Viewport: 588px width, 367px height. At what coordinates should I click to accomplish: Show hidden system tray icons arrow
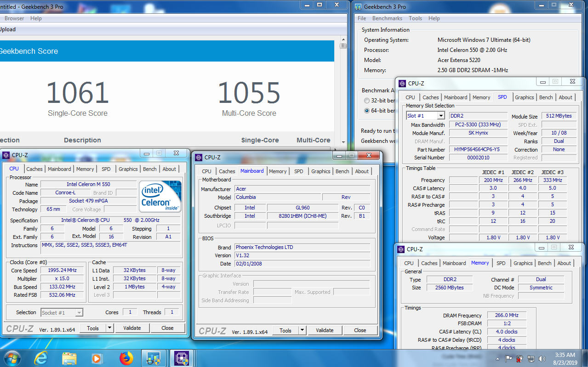point(498,359)
